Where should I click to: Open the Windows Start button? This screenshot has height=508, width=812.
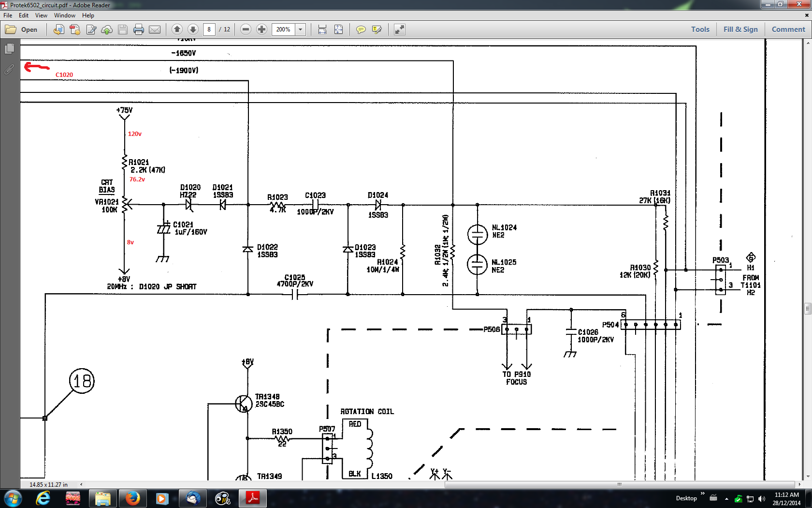point(12,498)
